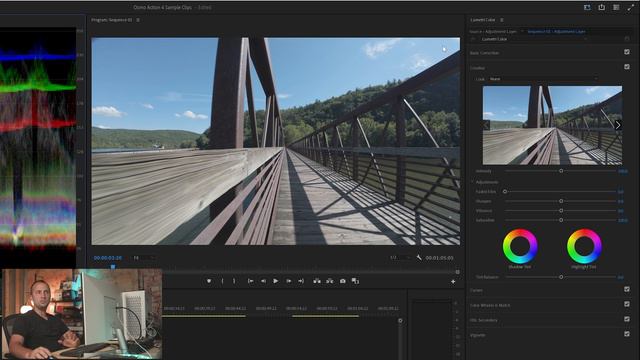The height and width of the screenshot is (360, 640).
Task: Click the Go to Out point button
Action: [x=301, y=281]
